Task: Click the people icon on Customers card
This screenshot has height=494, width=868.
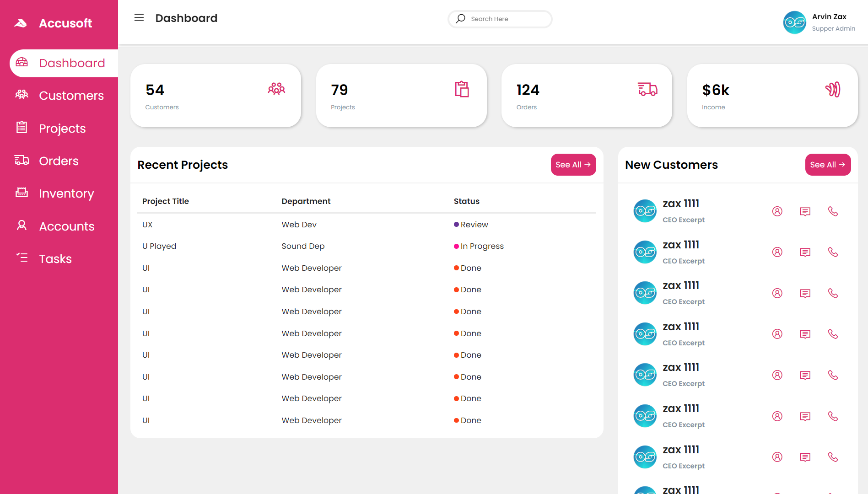Action: pos(276,89)
